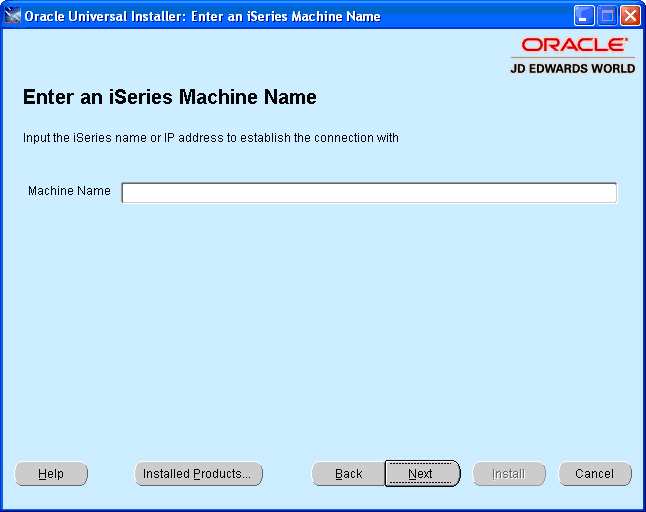Go Back to previous installer step
The height and width of the screenshot is (512, 646).
[x=349, y=474]
